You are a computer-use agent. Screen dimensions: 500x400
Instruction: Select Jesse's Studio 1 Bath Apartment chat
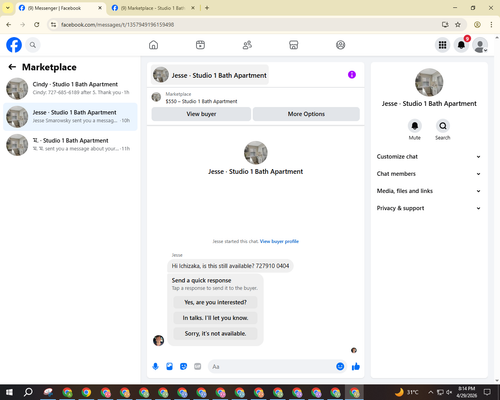tap(70, 117)
